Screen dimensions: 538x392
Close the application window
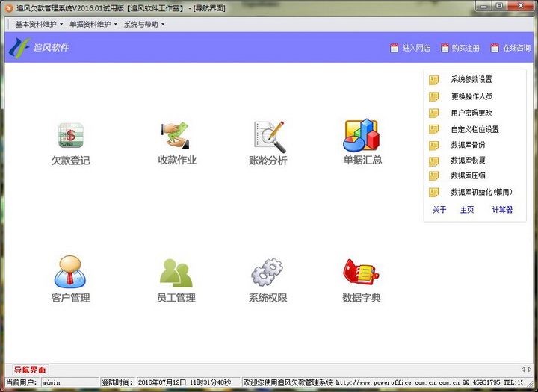point(521,6)
